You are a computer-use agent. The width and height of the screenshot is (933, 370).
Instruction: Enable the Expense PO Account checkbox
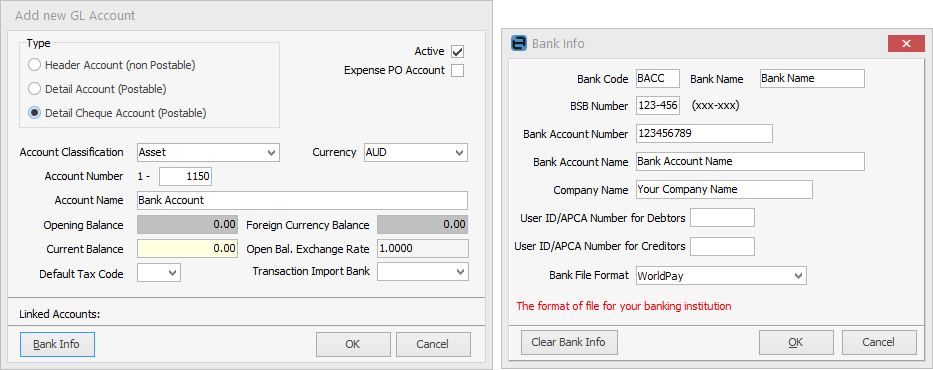pyautogui.click(x=457, y=70)
